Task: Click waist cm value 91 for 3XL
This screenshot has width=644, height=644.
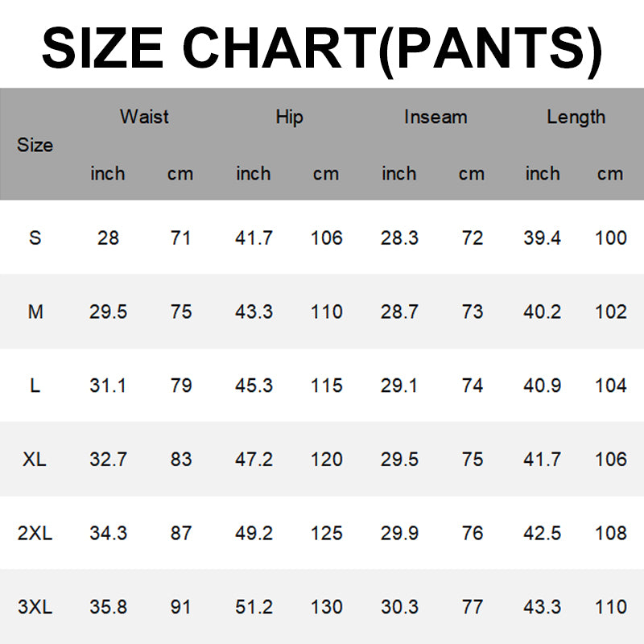Action: [181, 607]
